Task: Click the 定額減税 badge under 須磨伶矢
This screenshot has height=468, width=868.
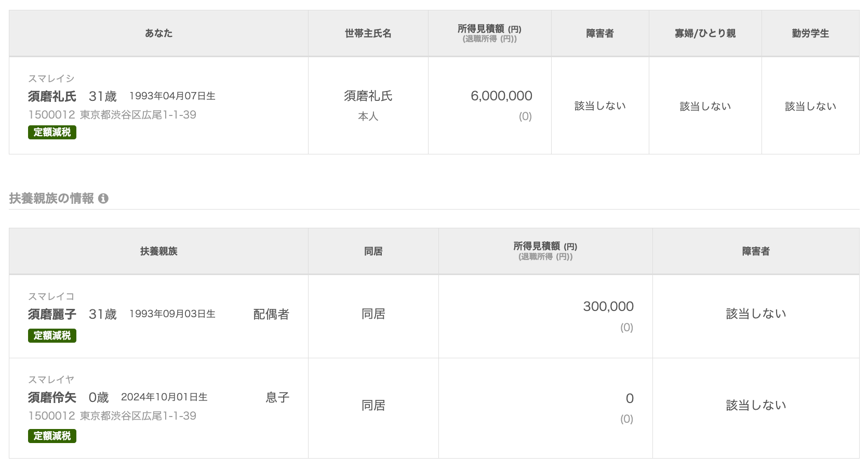Action: (x=52, y=436)
